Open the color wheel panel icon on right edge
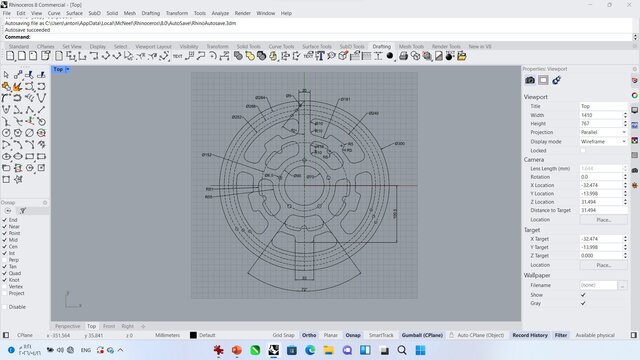The image size is (640, 360). [x=635, y=95]
